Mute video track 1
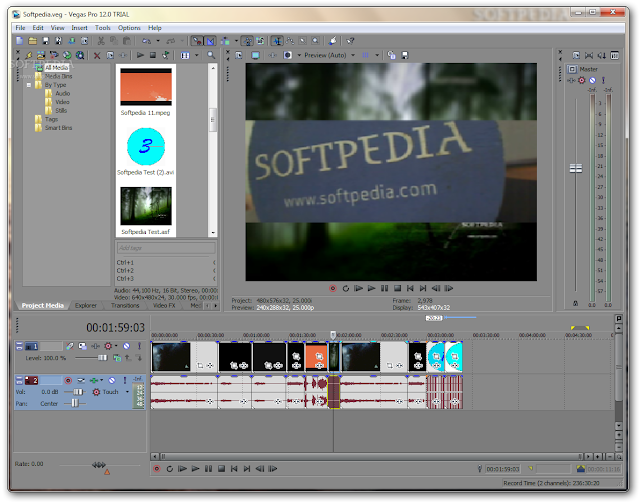The image size is (640, 503). [x=125, y=346]
